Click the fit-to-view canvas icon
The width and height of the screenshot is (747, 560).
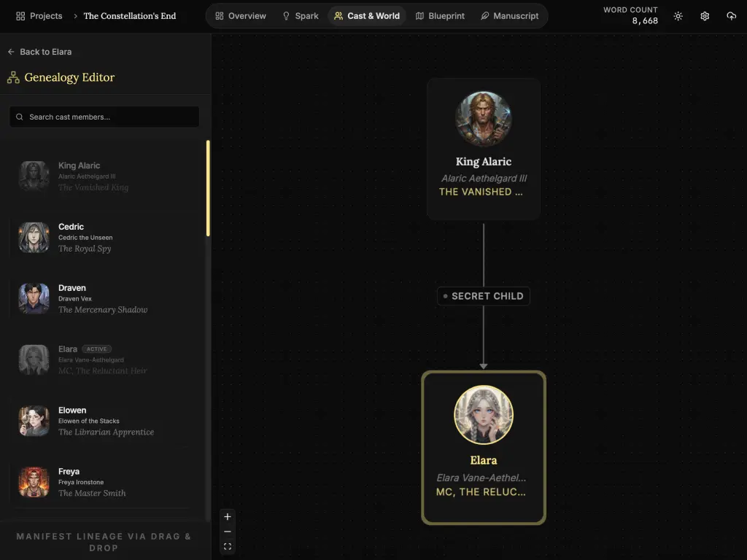tap(228, 546)
